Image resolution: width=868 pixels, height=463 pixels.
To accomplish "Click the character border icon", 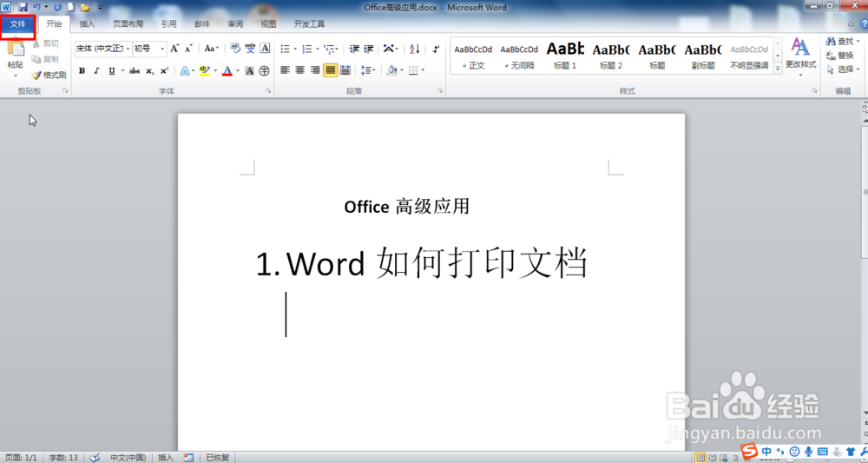I will pos(265,48).
